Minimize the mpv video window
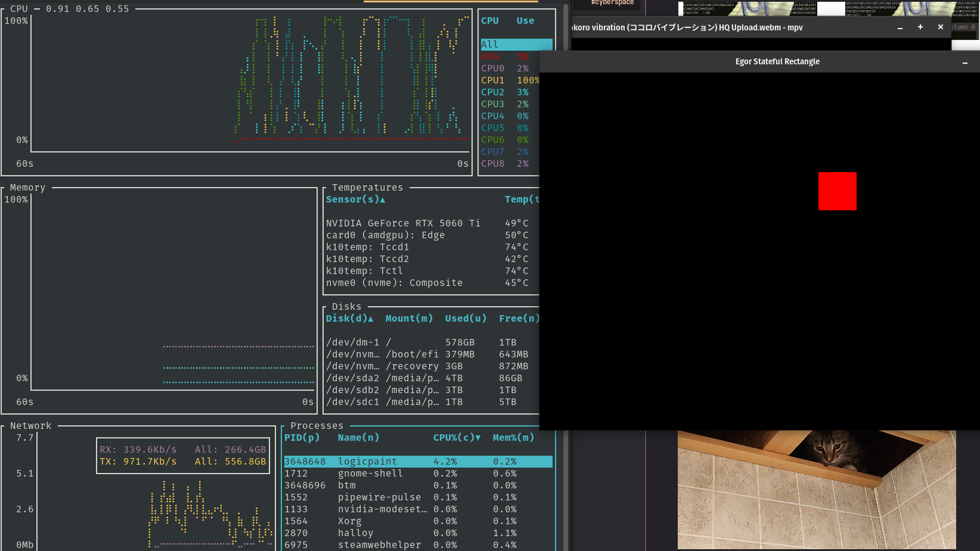 900,27
